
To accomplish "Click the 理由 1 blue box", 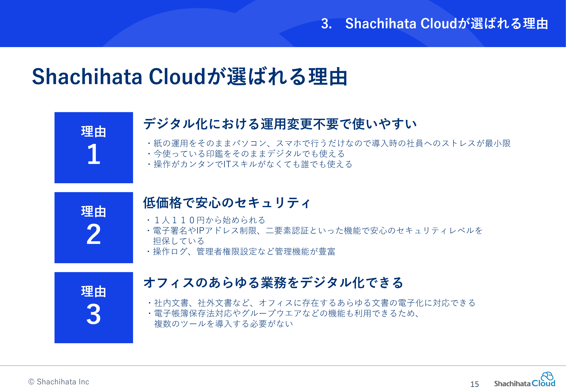I will (94, 148).
